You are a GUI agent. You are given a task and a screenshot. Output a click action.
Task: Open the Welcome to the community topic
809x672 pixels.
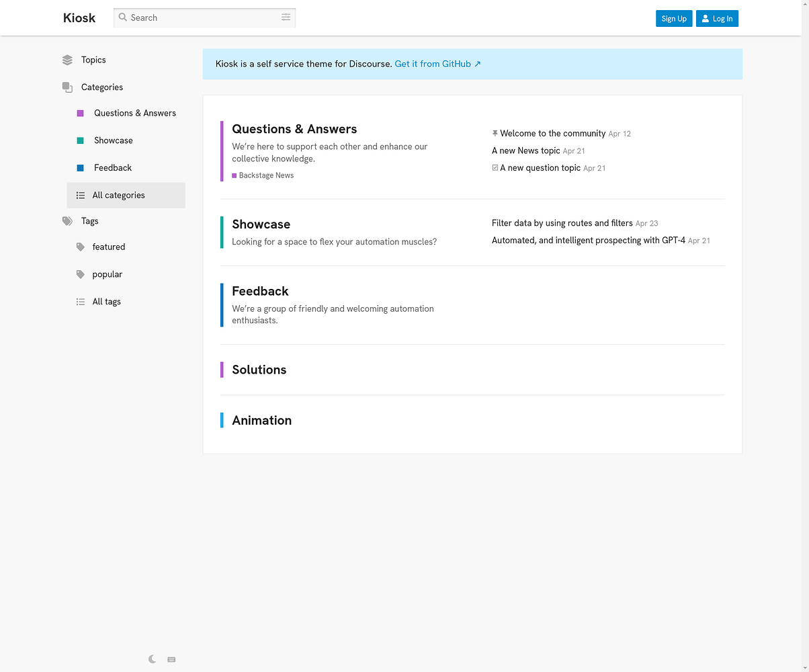[x=552, y=133]
